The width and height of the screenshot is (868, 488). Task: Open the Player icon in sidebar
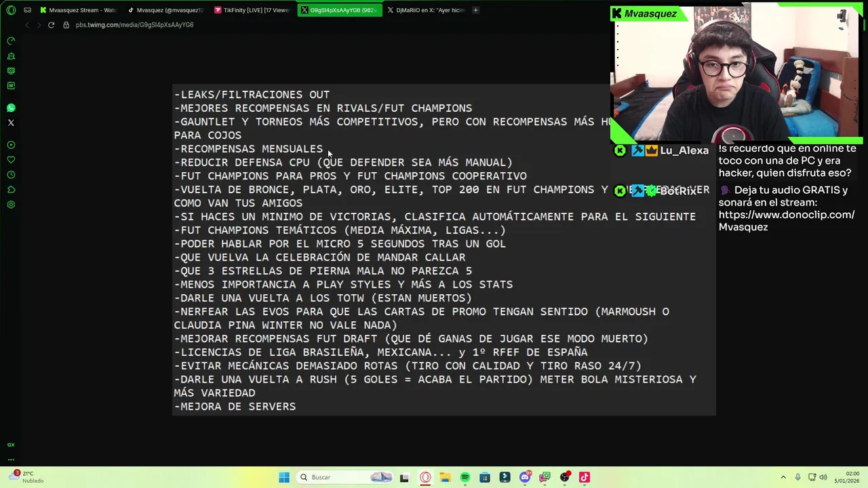click(11, 145)
